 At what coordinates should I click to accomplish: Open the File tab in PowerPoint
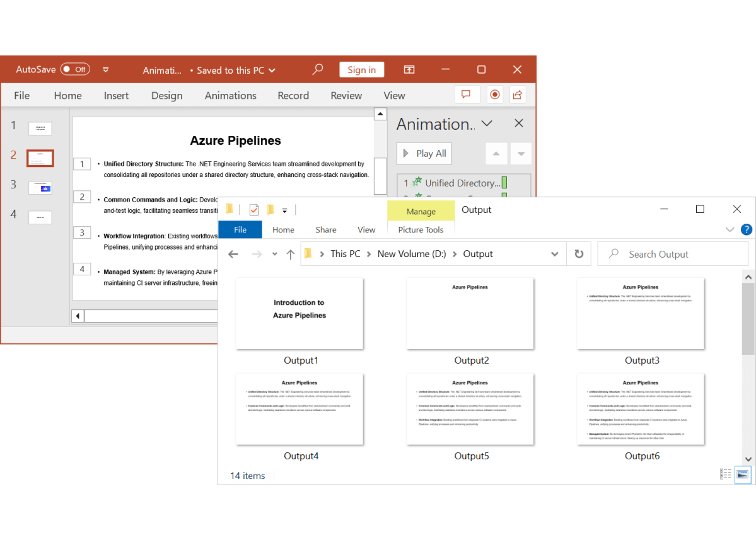click(x=21, y=95)
